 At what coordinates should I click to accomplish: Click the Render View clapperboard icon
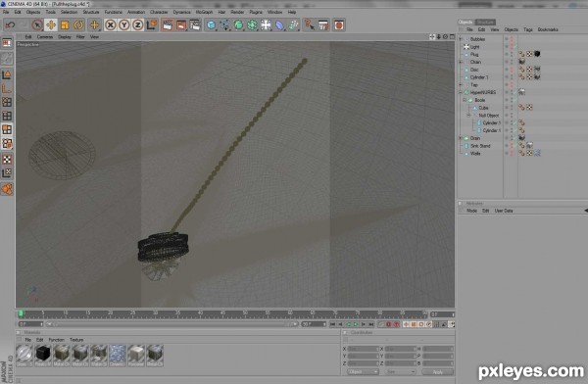point(168,25)
